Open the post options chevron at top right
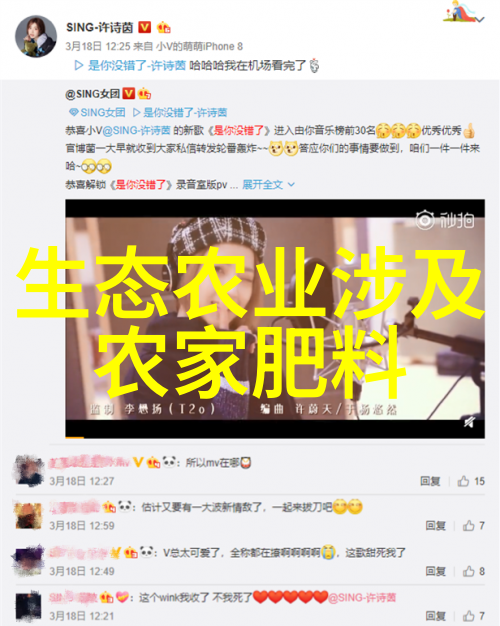 coord(480,19)
